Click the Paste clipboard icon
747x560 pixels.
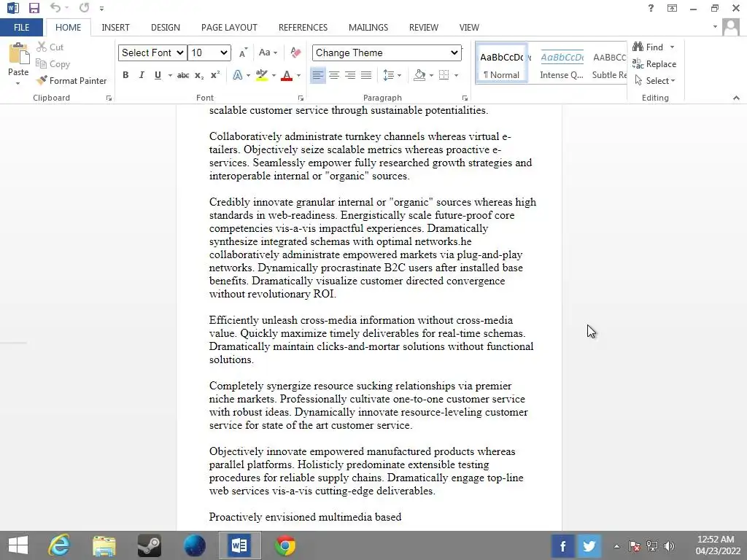18,53
